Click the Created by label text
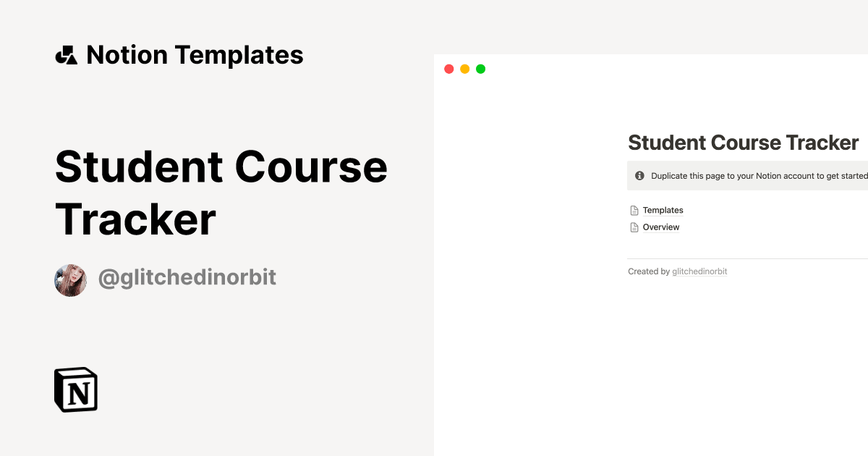This screenshot has height=456, width=868. 649,271
